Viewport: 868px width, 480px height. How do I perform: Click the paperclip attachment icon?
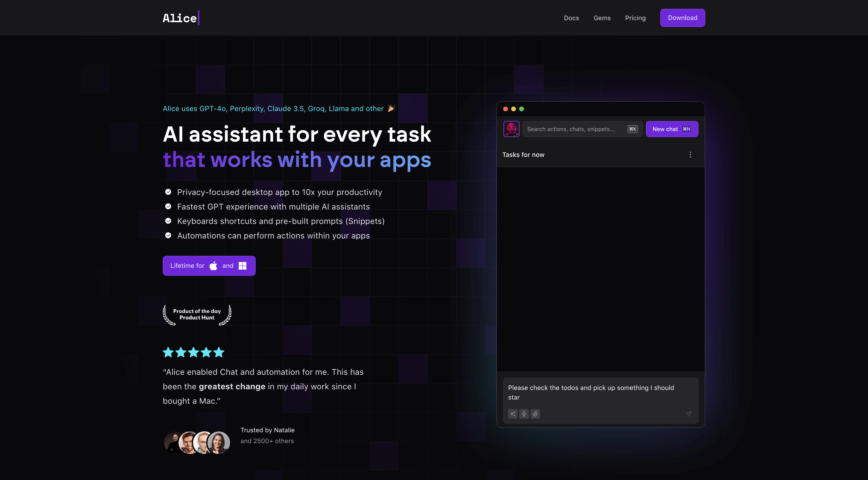point(535,414)
